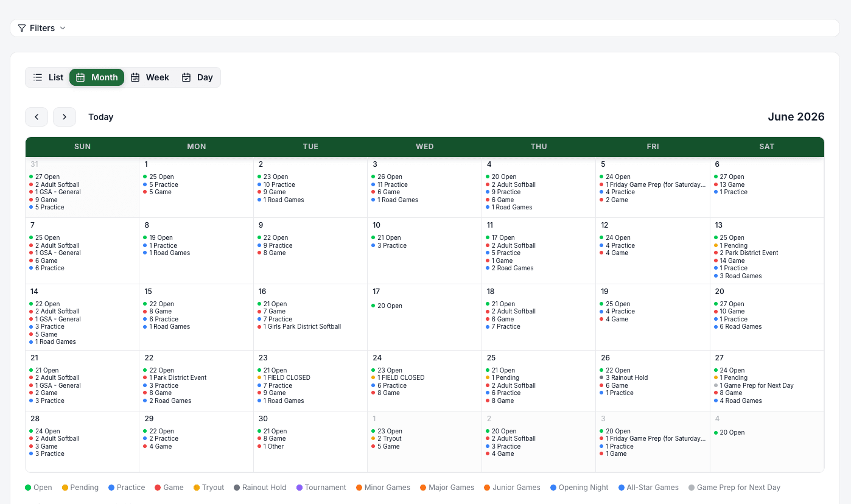Open '1 Park District Event' on June 22
This screenshot has height=504, width=851.
tap(175, 378)
